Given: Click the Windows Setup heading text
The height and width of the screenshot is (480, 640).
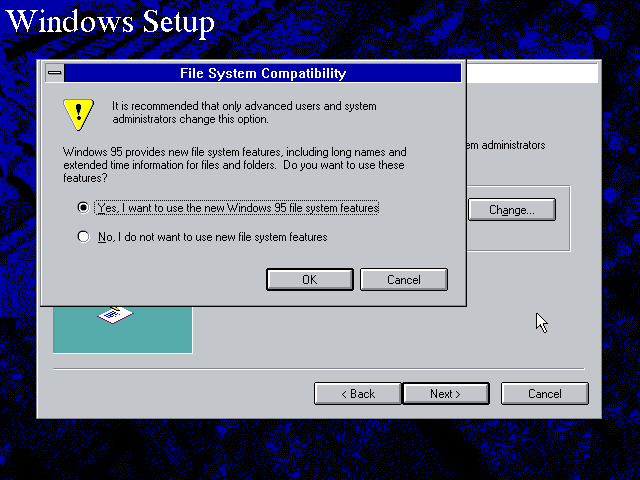Looking at the screenshot, I should (110, 21).
